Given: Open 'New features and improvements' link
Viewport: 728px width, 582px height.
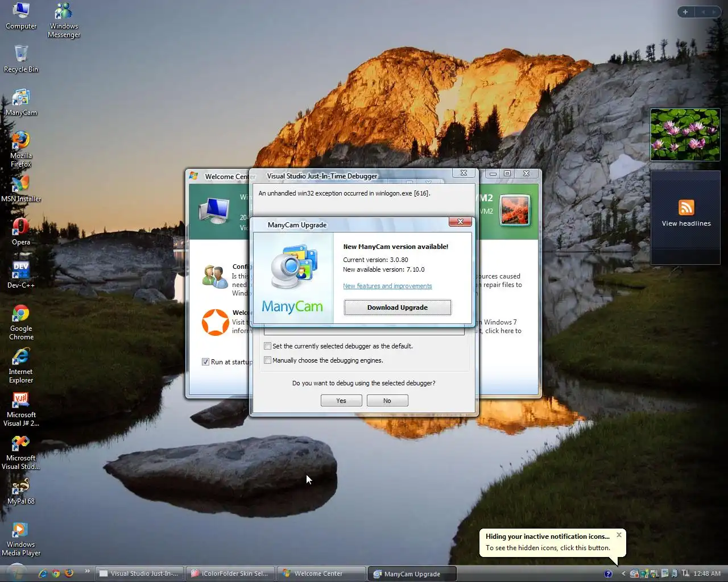Looking at the screenshot, I should coord(387,286).
